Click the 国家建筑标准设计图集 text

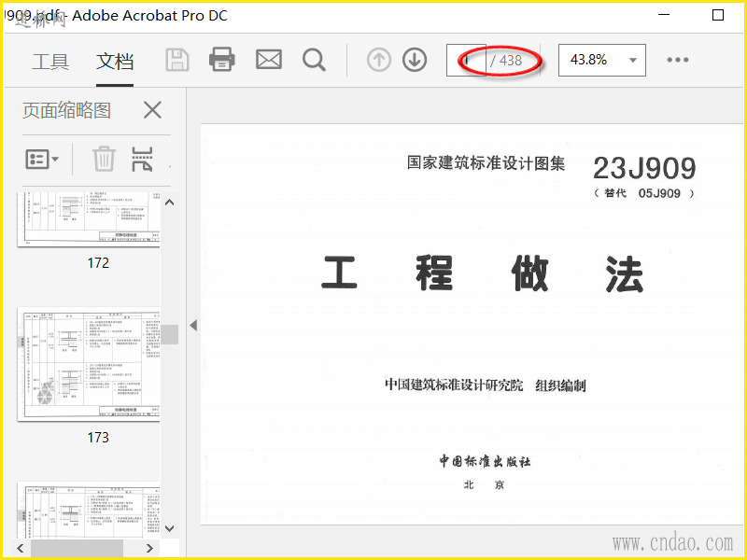[x=486, y=162]
